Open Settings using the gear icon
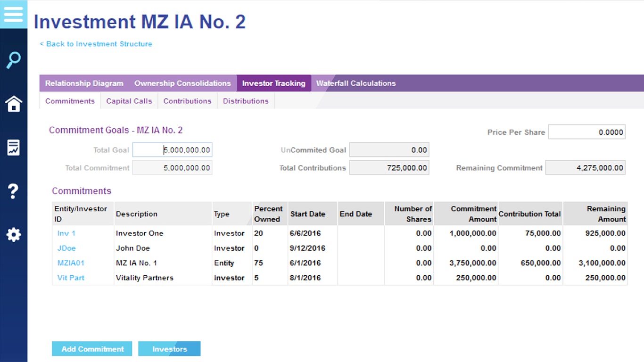 pos(13,234)
